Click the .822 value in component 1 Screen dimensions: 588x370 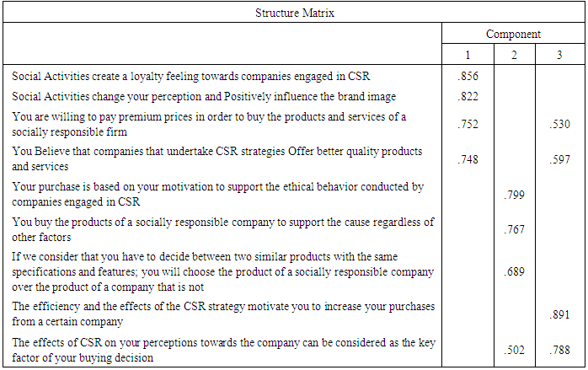click(467, 96)
